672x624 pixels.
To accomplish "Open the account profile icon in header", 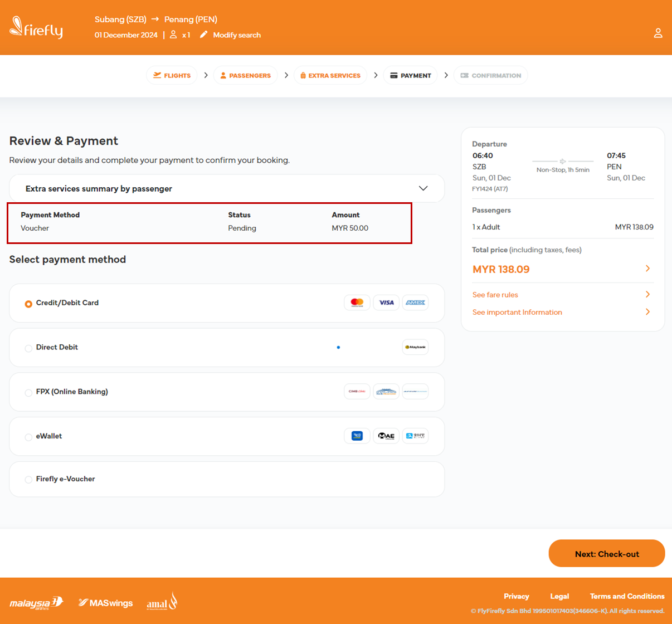I will pos(658,32).
